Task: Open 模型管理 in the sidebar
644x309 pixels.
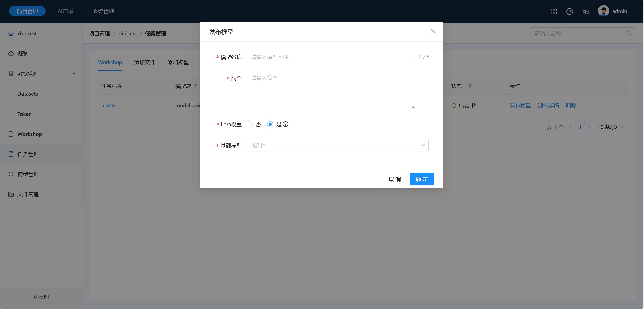Action: tap(28, 174)
